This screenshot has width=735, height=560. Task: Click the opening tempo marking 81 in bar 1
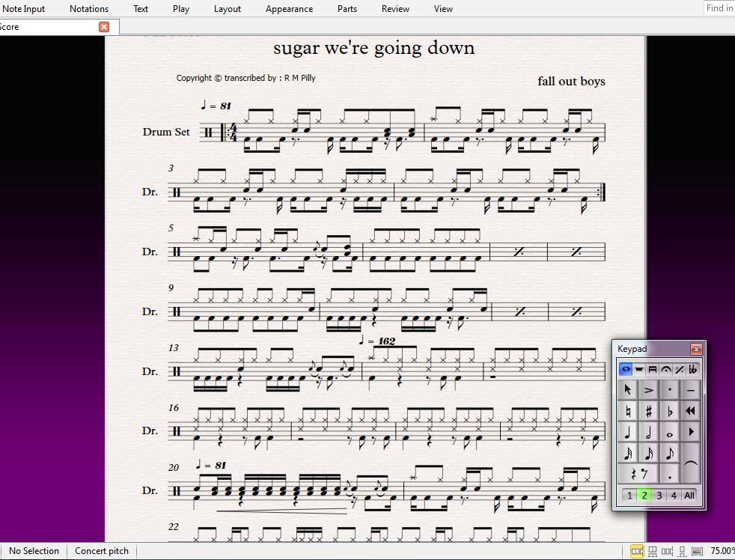tap(216, 106)
